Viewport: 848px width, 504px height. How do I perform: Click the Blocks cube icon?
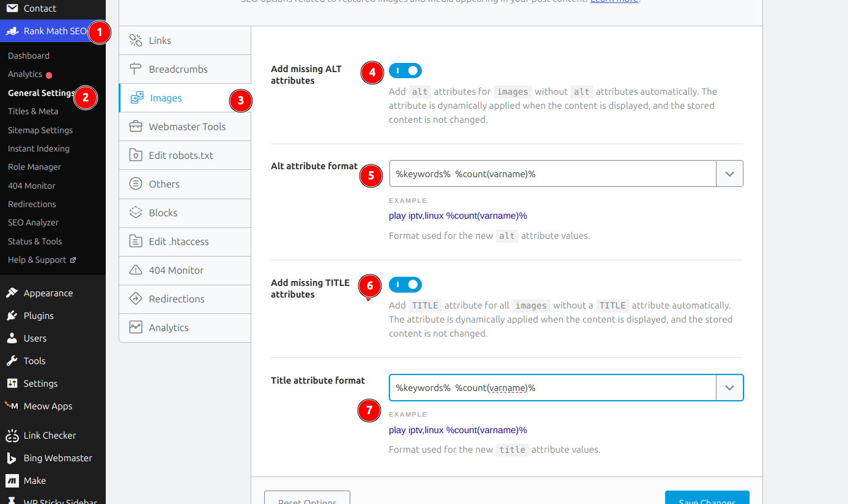pos(136,213)
